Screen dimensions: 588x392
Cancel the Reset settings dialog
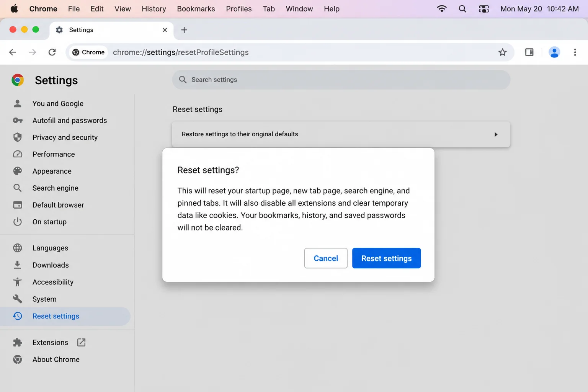tap(326, 258)
